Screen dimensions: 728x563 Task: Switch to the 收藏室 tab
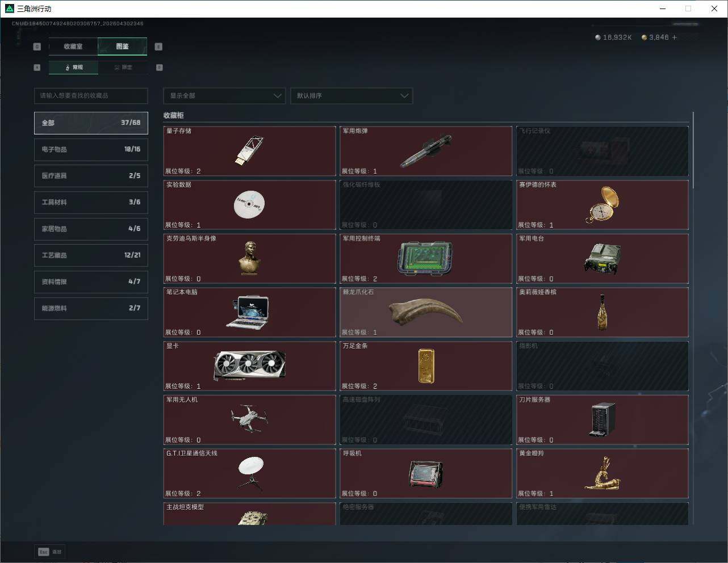coord(73,47)
